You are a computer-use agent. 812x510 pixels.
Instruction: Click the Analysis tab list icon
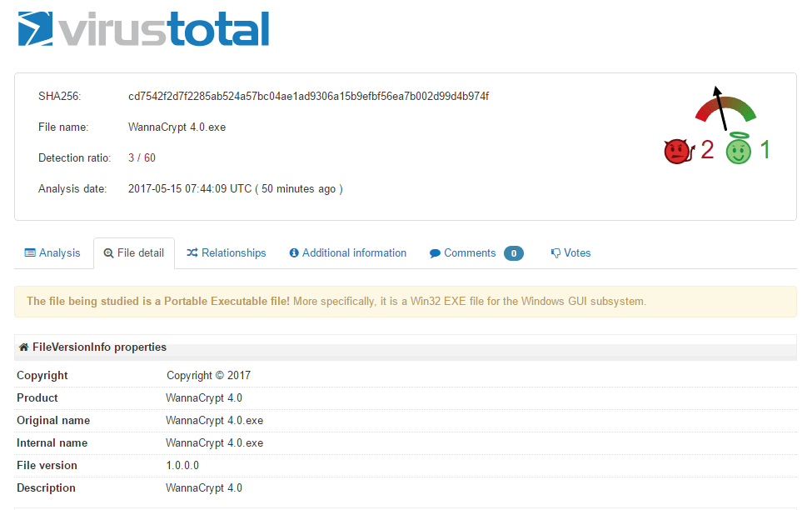pos(30,253)
